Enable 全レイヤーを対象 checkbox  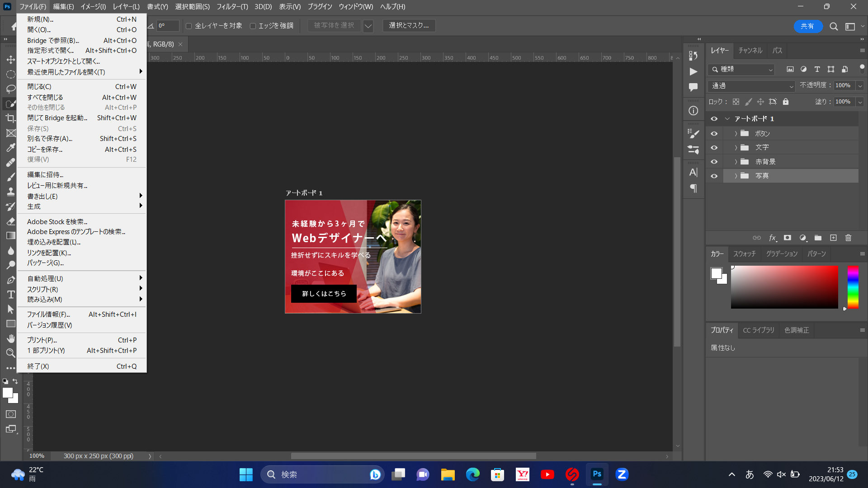[x=189, y=26]
